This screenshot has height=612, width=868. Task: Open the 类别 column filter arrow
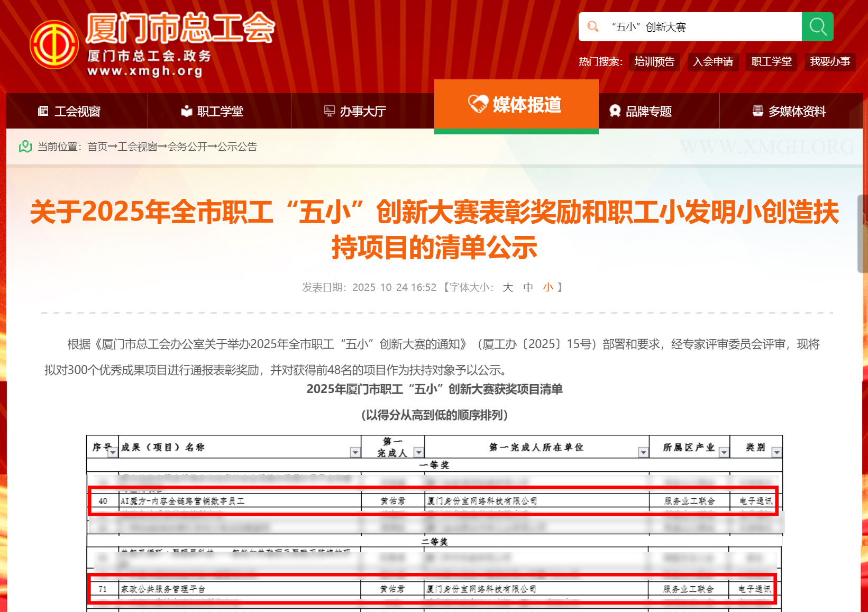(x=776, y=452)
